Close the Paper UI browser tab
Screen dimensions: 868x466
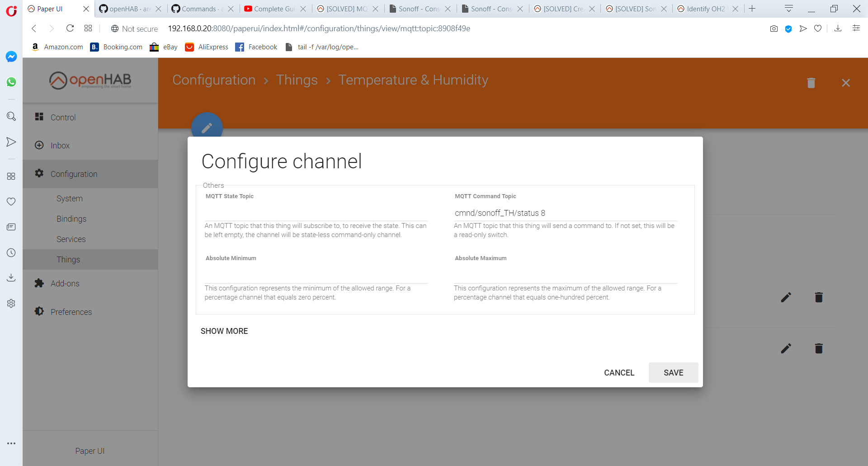pyautogui.click(x=86, y=9)
